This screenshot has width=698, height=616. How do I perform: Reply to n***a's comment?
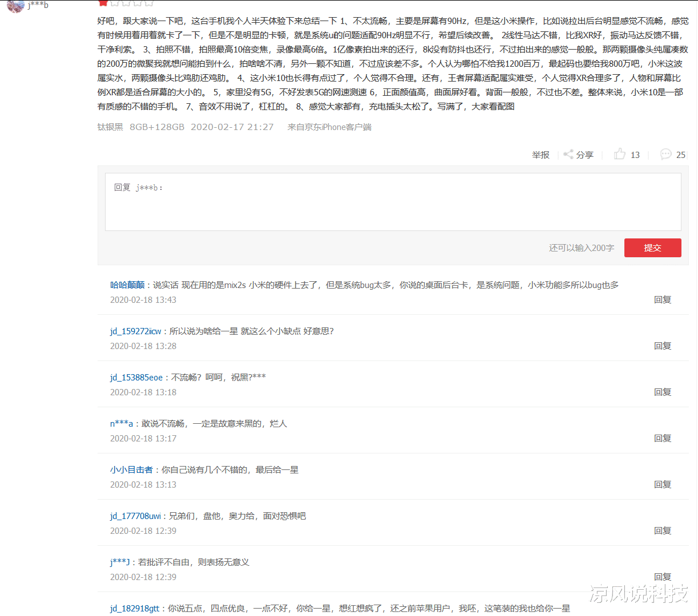[x=662, y=438]
